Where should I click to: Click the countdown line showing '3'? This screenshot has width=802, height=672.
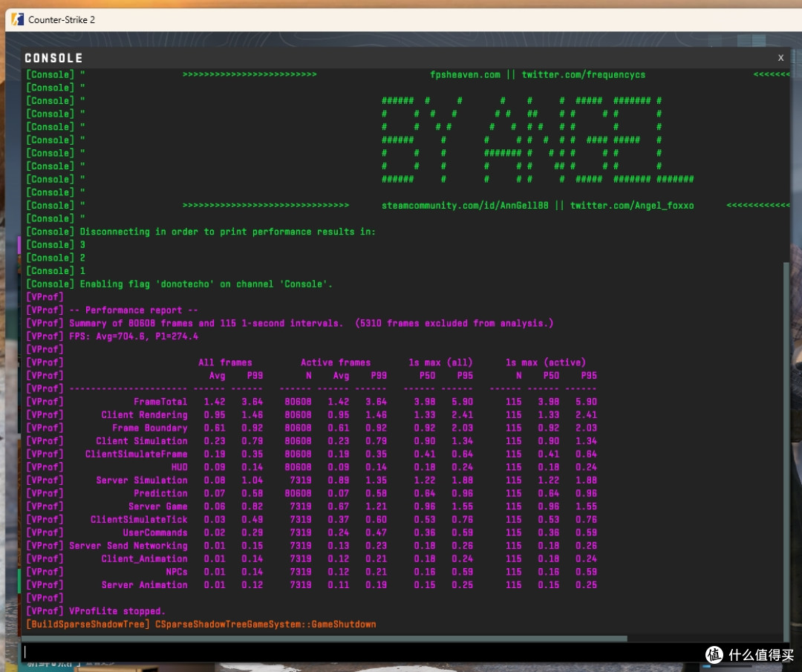click(x=82, y=245)
